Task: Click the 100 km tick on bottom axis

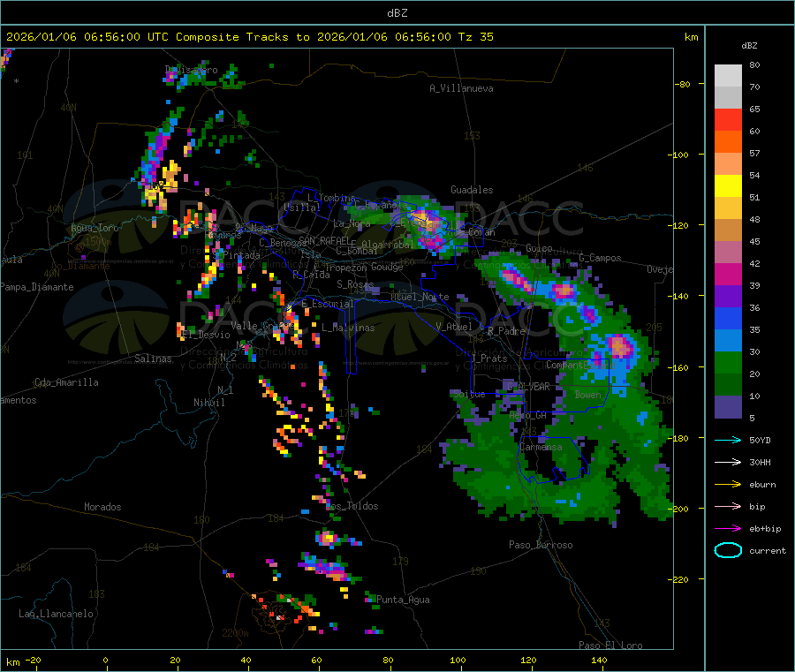Action: click(458, 660)
